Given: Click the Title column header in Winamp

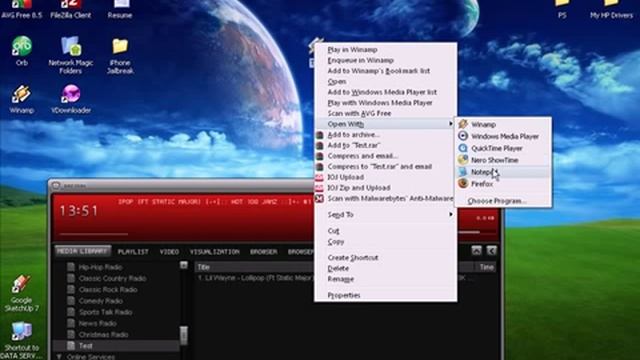Looking at the screenshot, I should (x=255, y=267).
